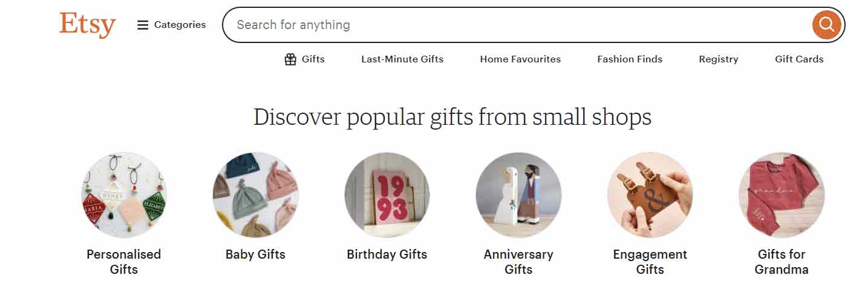The height and width of the screenshot is (292, 868).
Task: Click the orange search magnifier button
Action: click(x=826, y=25)
